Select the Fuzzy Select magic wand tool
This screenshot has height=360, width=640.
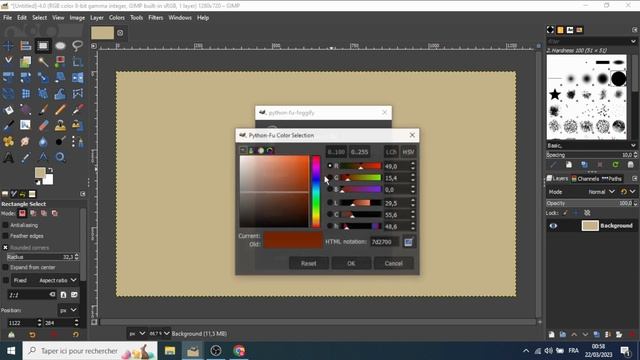pos(43,62)
